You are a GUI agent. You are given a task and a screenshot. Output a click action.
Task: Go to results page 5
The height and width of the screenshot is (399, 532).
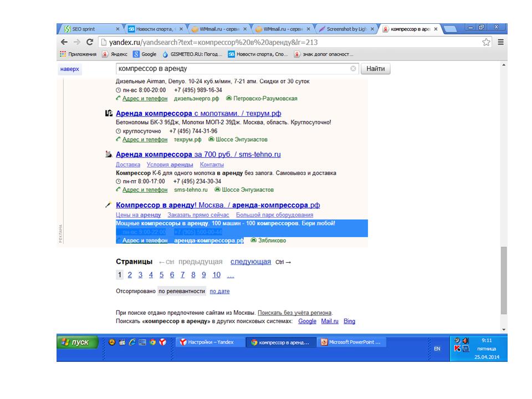tap(161, 275)
